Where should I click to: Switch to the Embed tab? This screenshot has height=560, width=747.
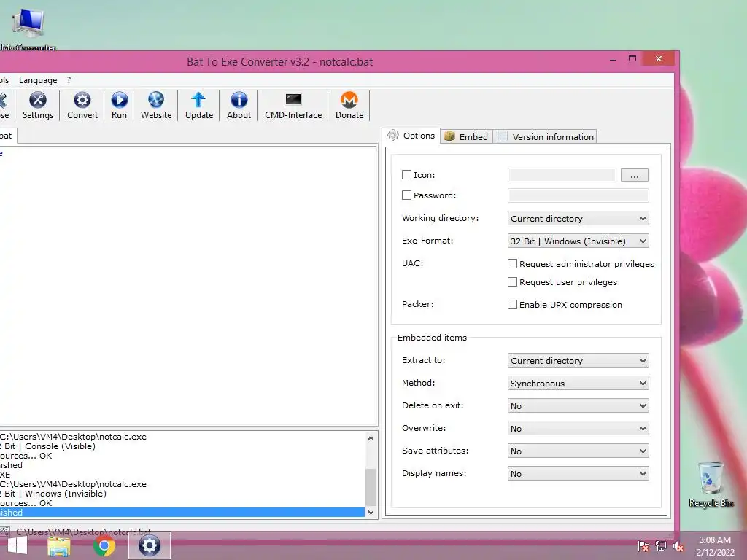466,136
